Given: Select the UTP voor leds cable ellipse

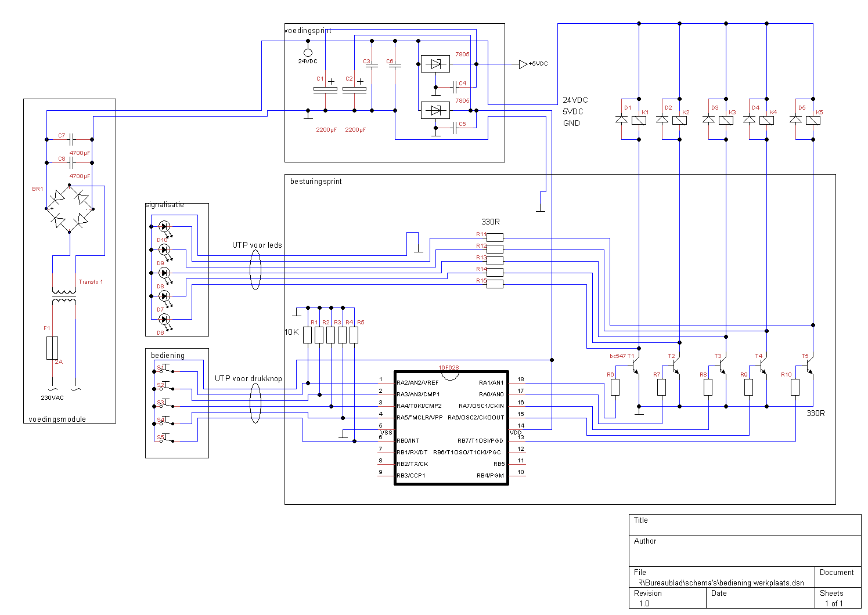Looking at the screenshot, I should click(x=255, y=270).
